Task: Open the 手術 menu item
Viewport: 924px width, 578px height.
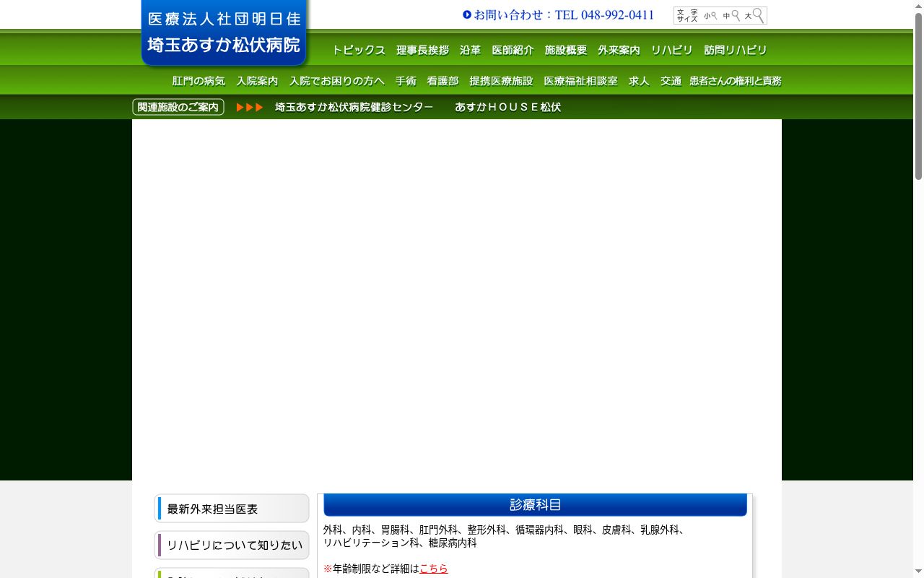Action: [x=406, y=81]
